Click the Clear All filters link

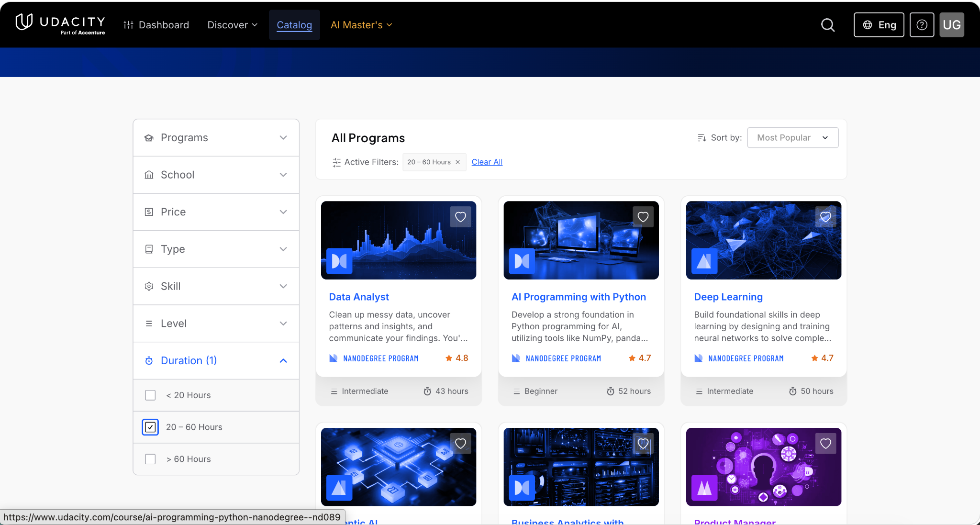point(487,162)
